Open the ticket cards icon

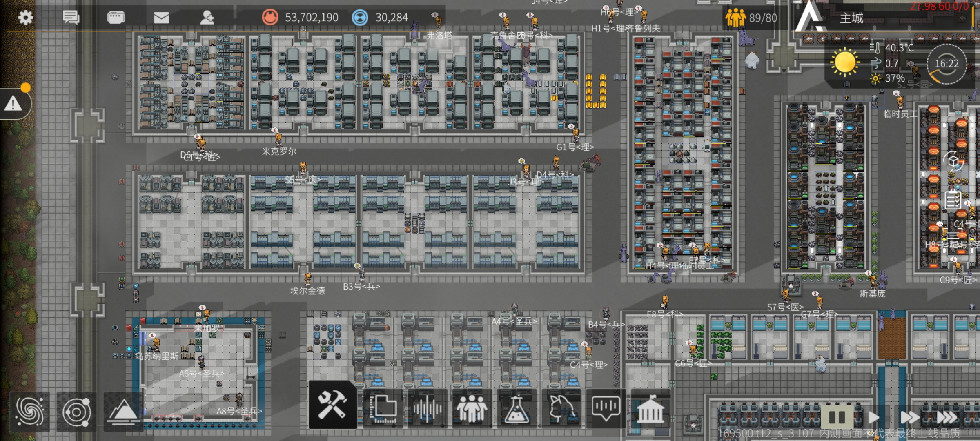[116, 18]
